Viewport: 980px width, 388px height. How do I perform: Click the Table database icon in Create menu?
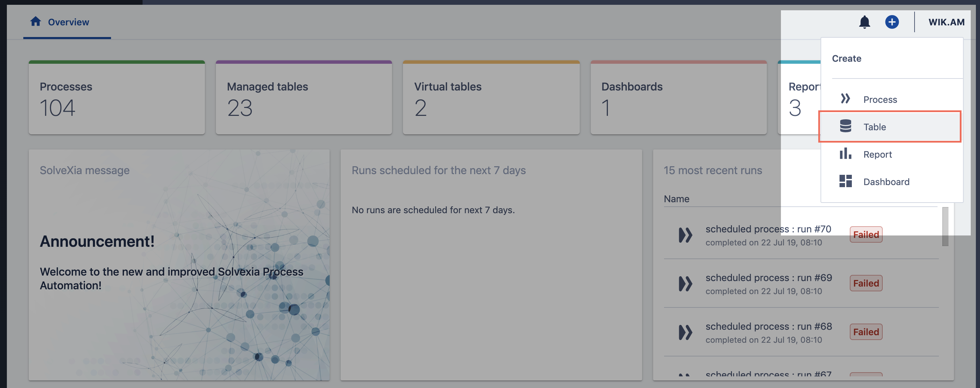pos(845,126)
